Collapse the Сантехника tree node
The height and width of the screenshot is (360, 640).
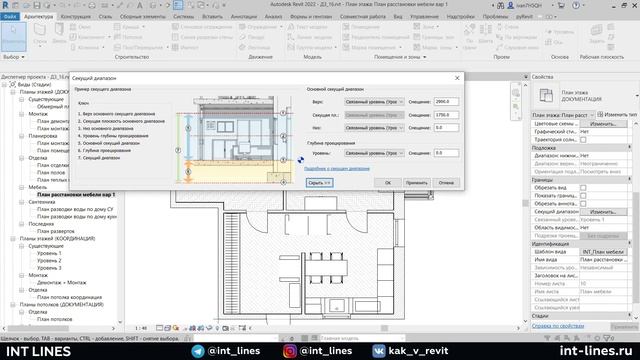coord(22,202)
